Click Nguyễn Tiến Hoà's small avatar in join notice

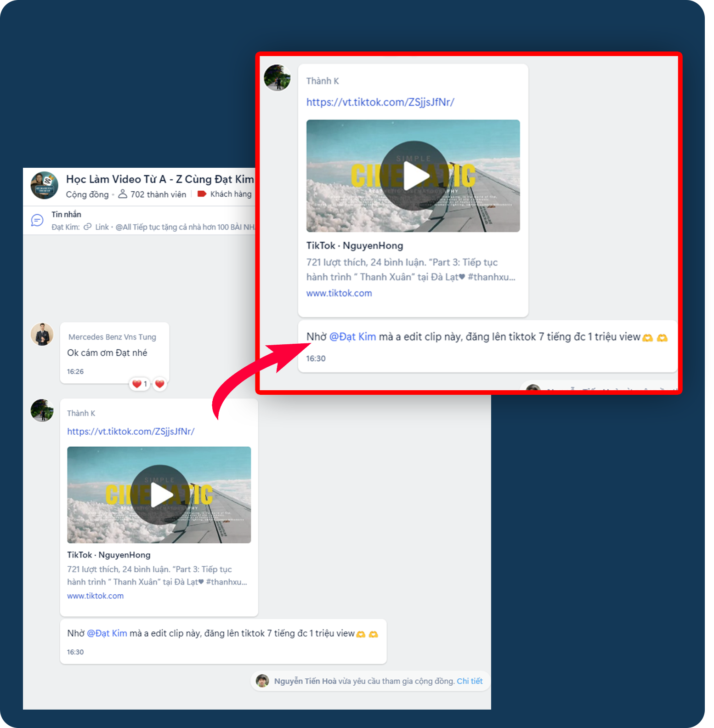coord(262,681)
